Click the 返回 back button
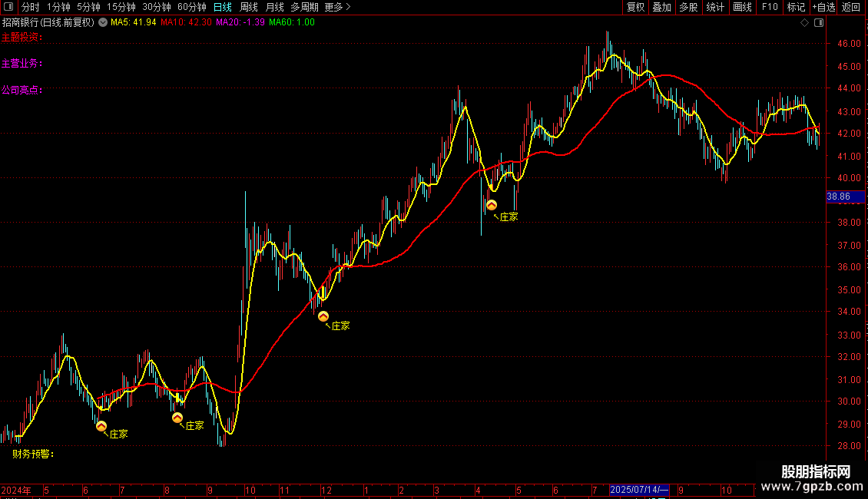 click(851, 7)
